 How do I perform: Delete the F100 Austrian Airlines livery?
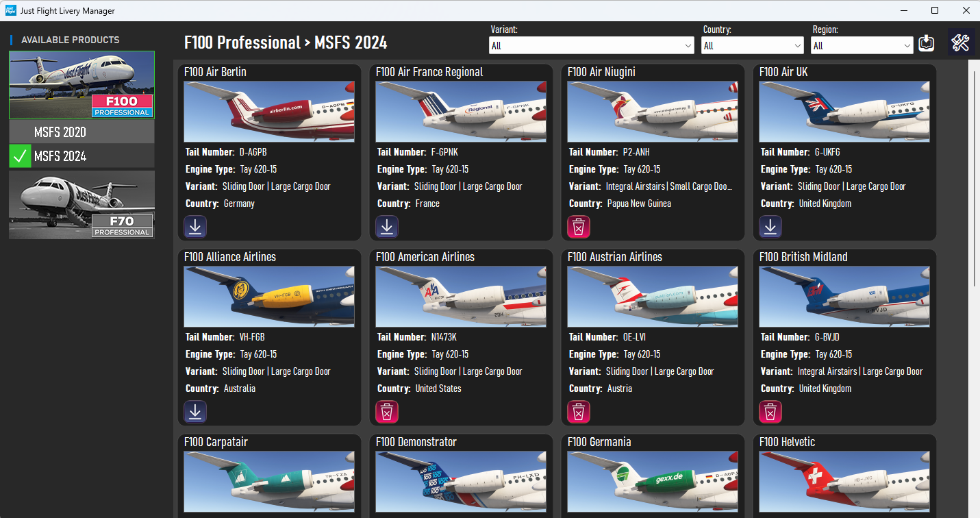[x=579, y=412]
